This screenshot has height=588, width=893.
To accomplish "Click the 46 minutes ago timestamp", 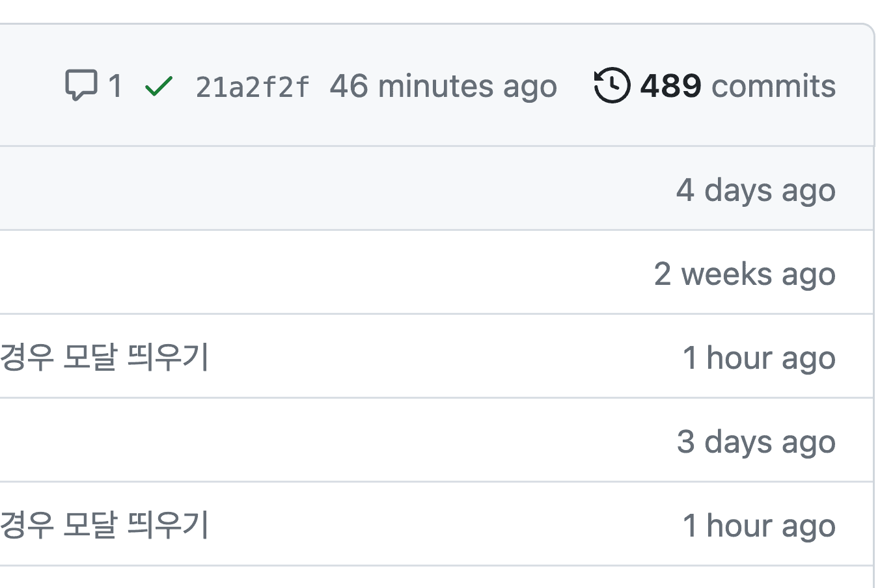I will coord(444,85).
